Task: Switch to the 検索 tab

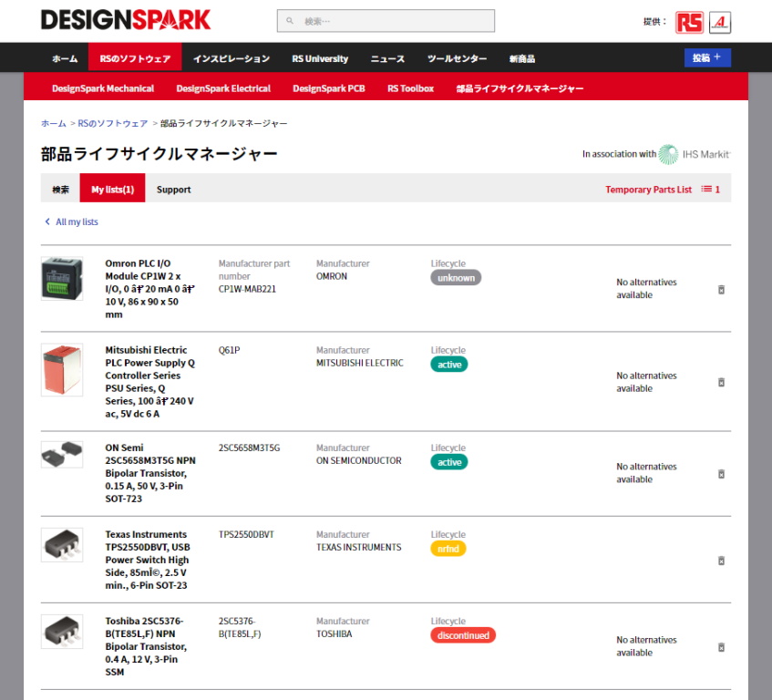Action: [60, 190]
